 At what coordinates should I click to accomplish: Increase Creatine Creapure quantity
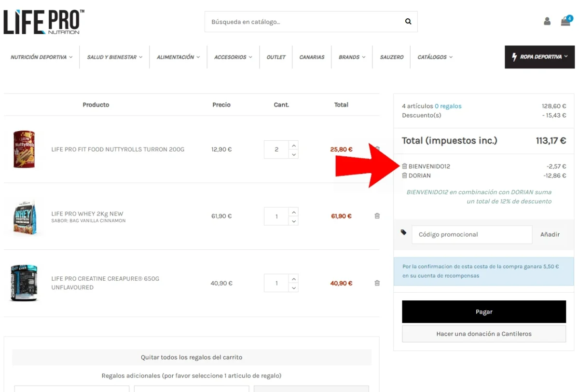[293, 279]
